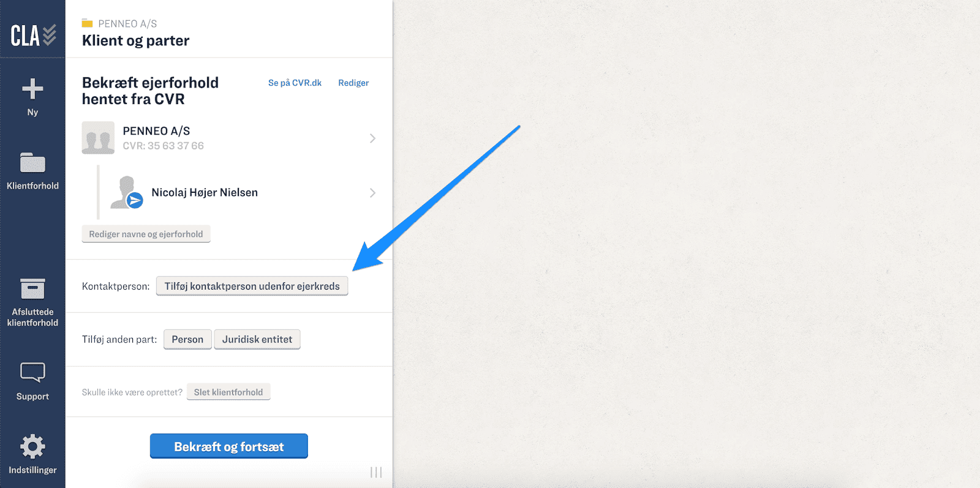Viewport: 980px width, 488px height.
Task: Click the yellow folder icon by PENNEO A/S
Action: pos(87,23)
